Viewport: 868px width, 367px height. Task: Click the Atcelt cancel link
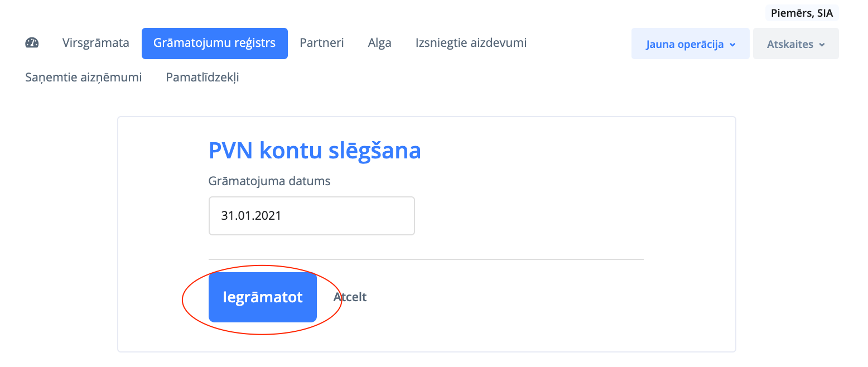350,297
